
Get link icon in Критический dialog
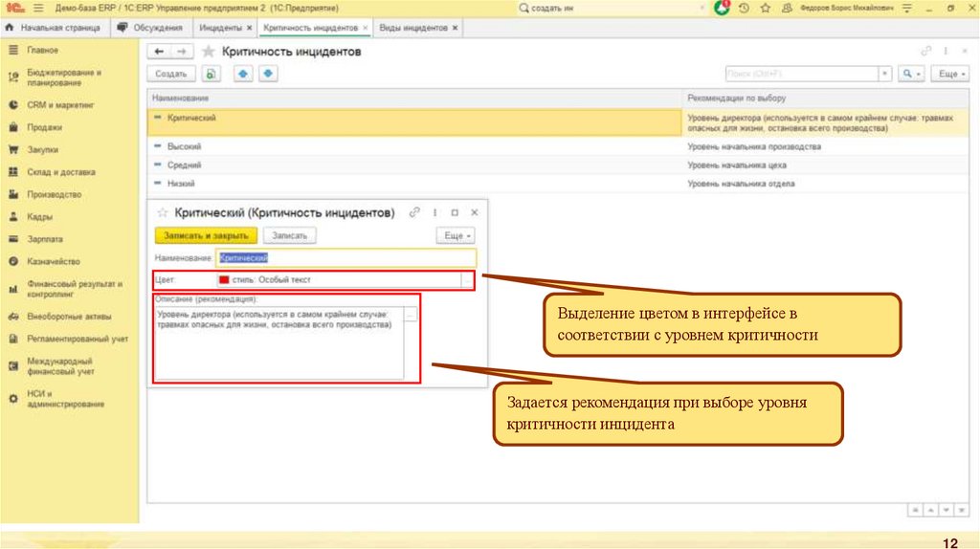[x=414, y=212]
